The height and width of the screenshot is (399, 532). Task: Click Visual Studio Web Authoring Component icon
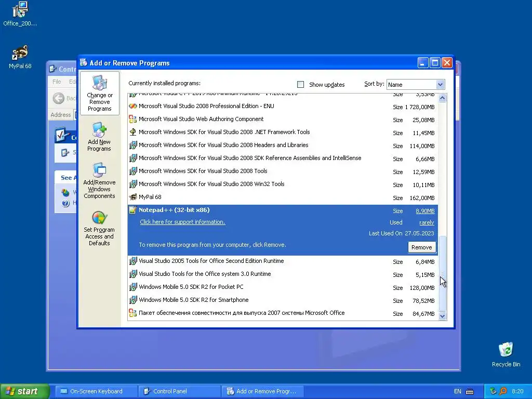[132, 119]
